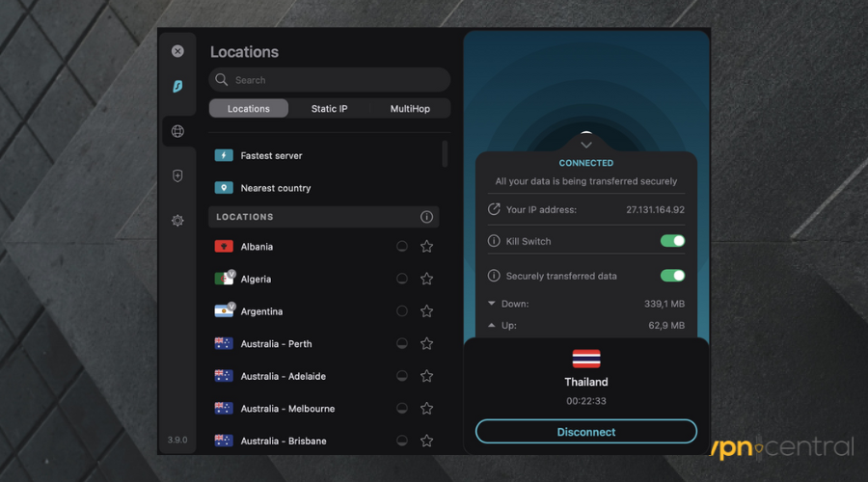Click the connection timer 00:22:33
The width and height of the screenshot is (868, 482).
(586, 401)
